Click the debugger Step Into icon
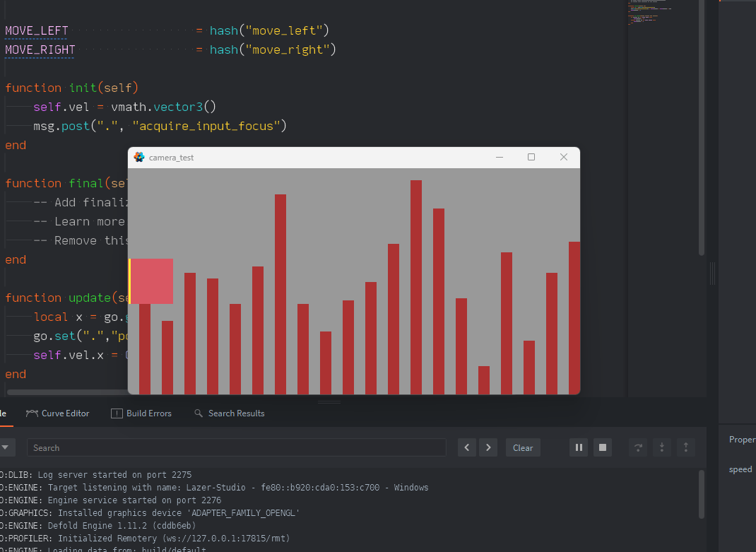 (x=662, y=447)
